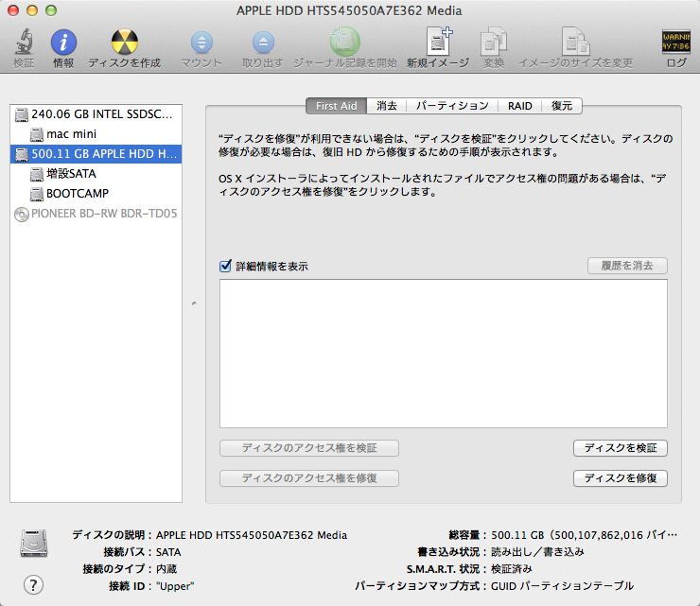The height and width of the screenshot is (606, 700).
Task: Click the "Upper" 接続 ID value
Action: [x=175, y=586]
